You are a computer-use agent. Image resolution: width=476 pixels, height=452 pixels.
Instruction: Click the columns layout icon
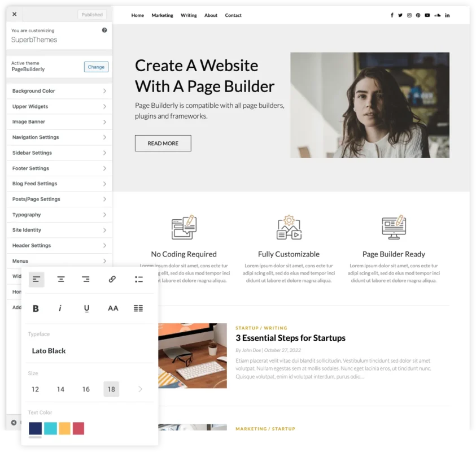[x=139, y=308]
